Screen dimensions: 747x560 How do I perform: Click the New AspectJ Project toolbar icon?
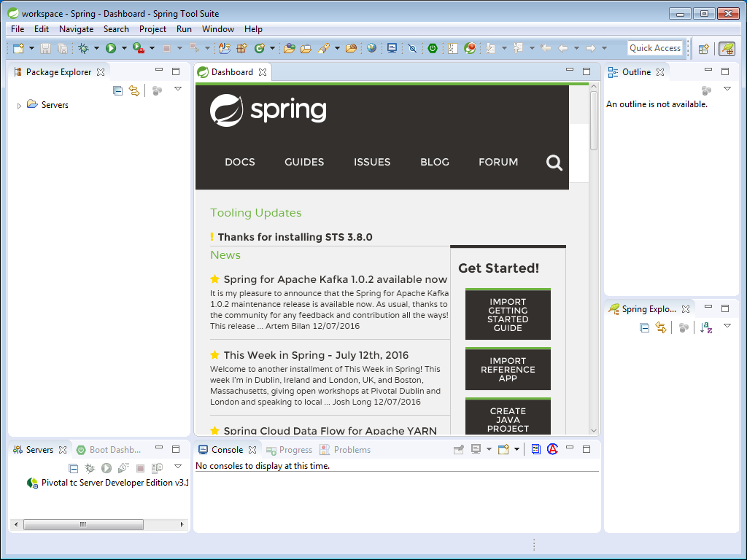[225, 48]
